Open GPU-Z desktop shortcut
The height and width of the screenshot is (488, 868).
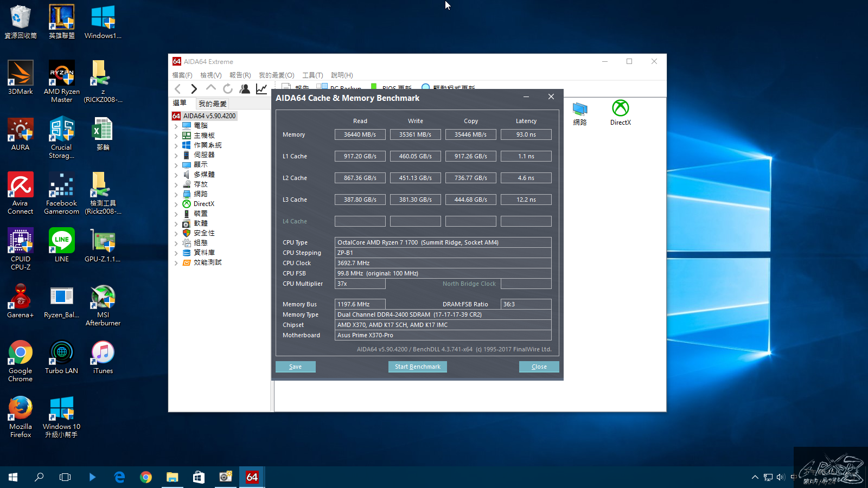103,246
